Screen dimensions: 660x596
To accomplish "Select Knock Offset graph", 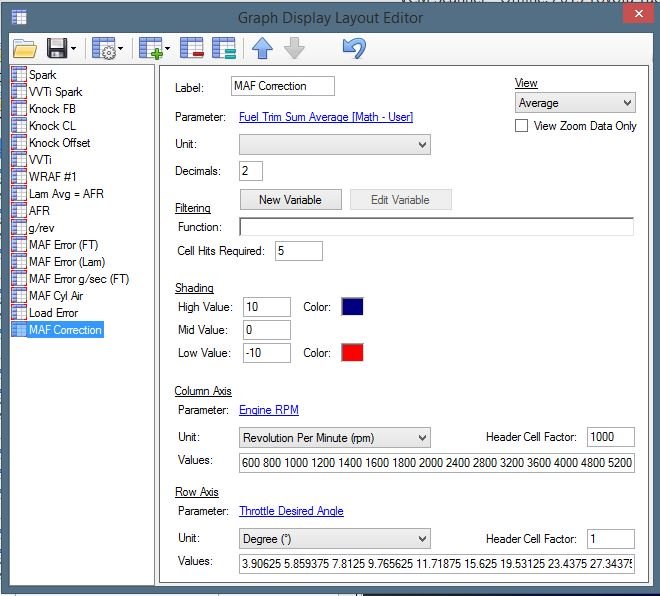I will click(x=59, y=143).
